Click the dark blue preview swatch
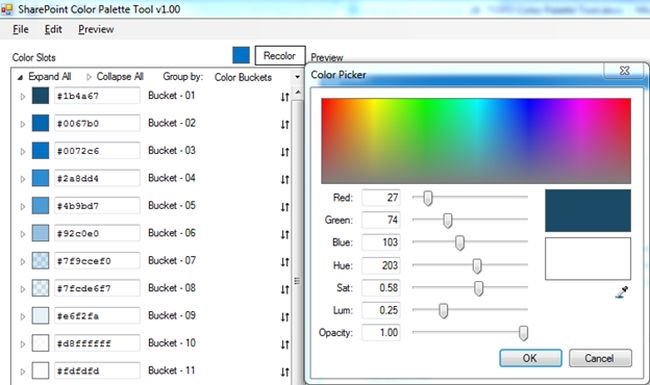The width and height of the screenshot is (650, 385). [x=588, y=211]
